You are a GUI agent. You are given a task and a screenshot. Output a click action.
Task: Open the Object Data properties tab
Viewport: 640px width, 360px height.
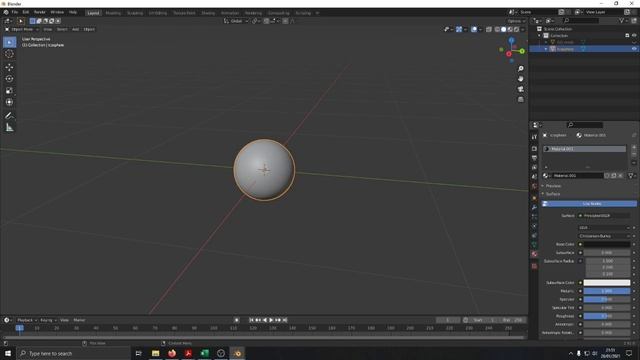[x=534, y=244]
